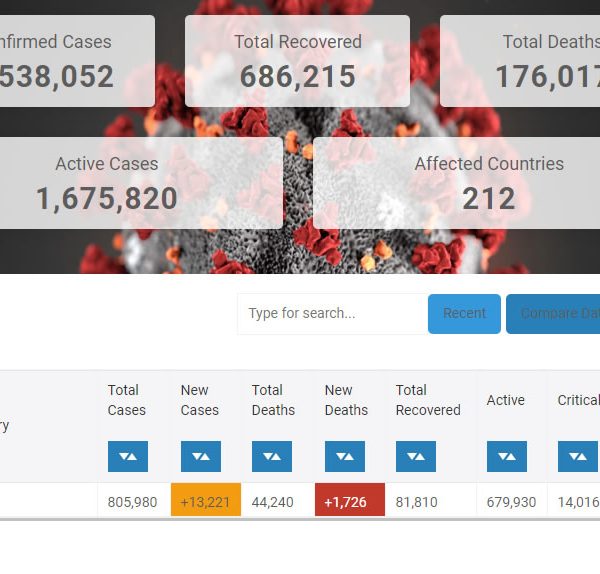600x574 pixels.
Task: Sort table by Total Recovered column
Action: 416,456
